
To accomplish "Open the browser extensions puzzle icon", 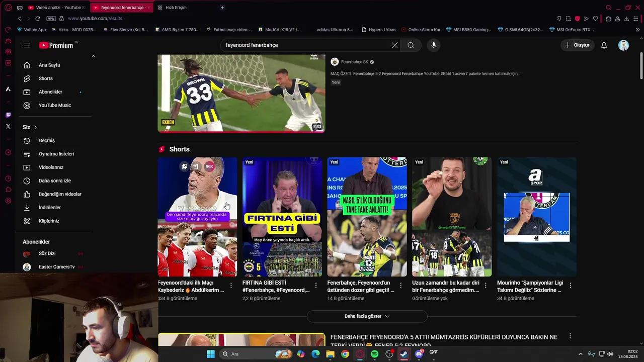I will coord(608,19).
